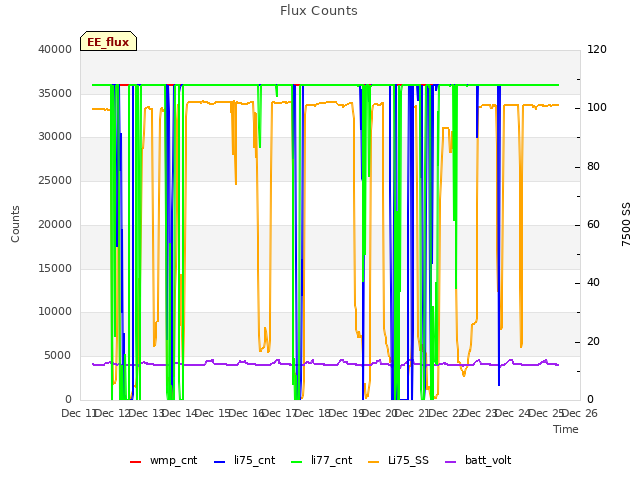Screen dimensions: 640x480
Task: Click the Dec 22 date tick label
Action: [447, 413]
